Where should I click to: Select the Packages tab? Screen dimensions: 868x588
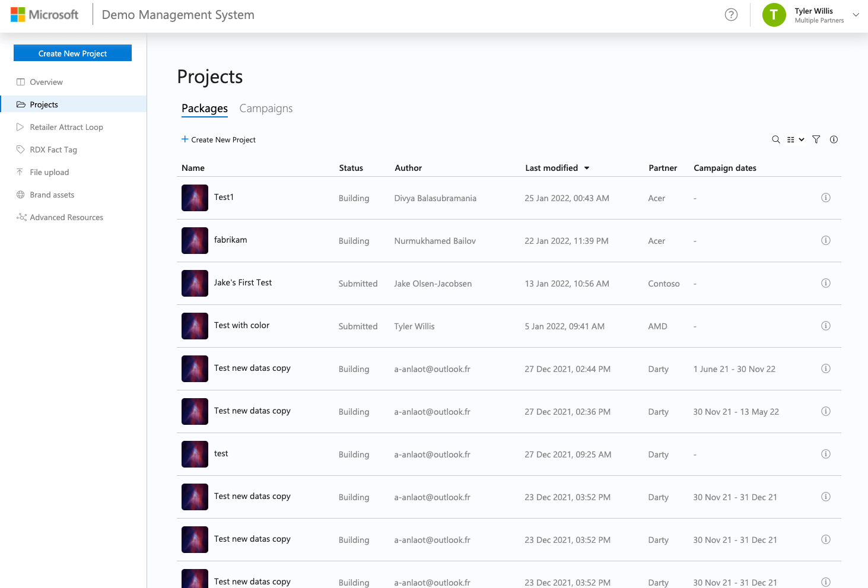[x=205, y=109]
